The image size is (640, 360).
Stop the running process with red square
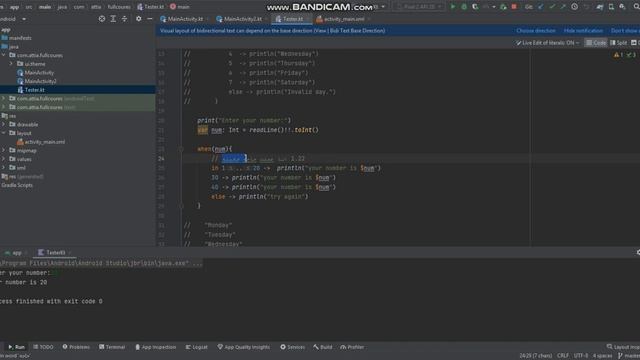514,7
